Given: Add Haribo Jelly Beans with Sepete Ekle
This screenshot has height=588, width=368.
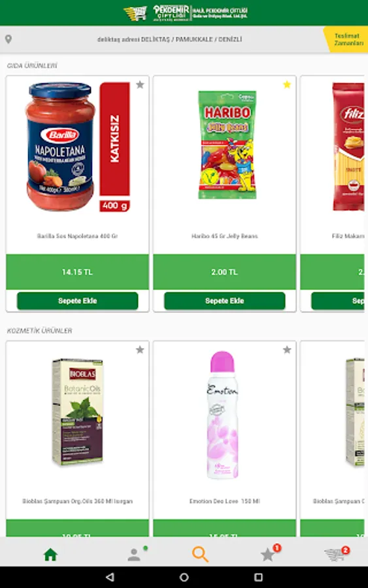Looking at the screenshot, I should (224, 301).
